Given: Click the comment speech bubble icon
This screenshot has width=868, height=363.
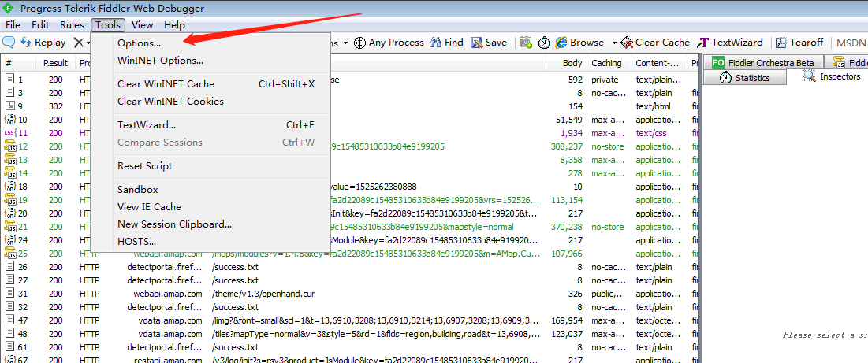Looking at the screenshot, I should click(9, 43).
